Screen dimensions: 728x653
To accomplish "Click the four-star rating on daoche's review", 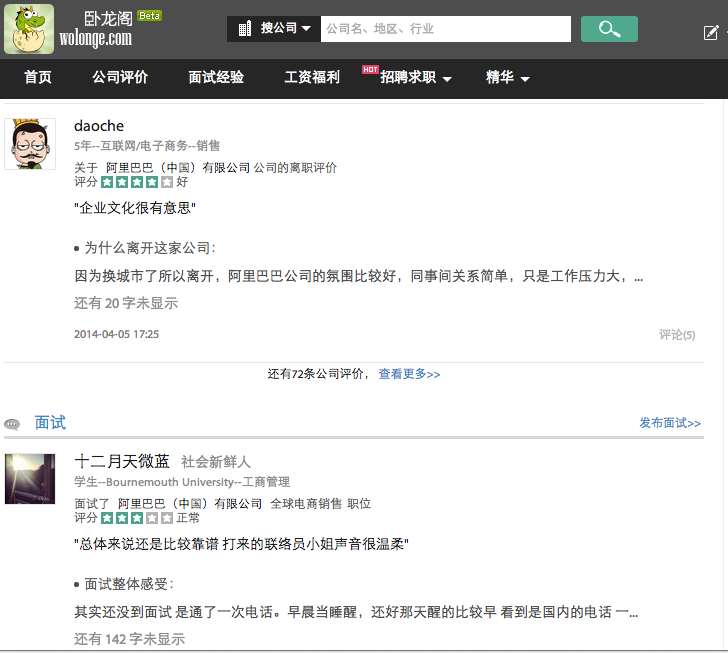I will (x=136, y=182).
